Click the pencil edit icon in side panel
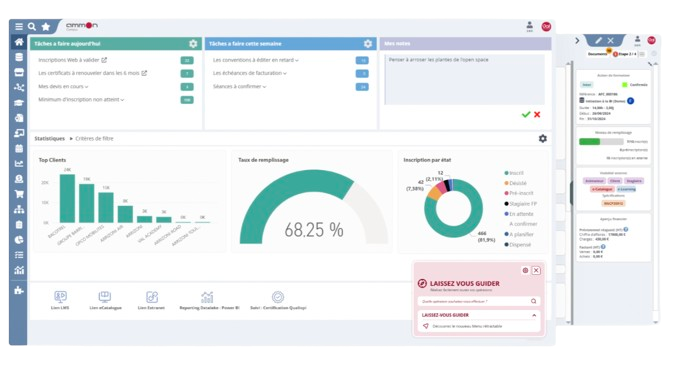Image resolution: width=673 pixels, height=371 pixels. 598,40
